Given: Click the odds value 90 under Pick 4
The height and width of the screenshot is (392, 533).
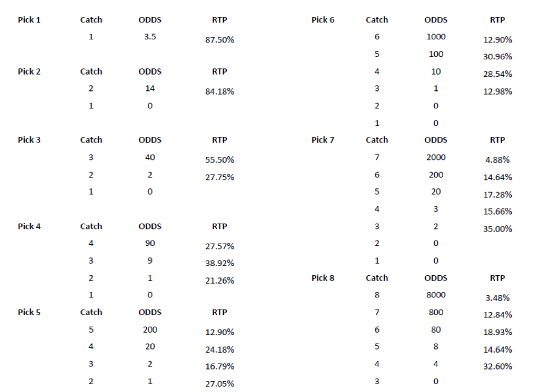Looking at the screenshot, I should tap(150, 243).
